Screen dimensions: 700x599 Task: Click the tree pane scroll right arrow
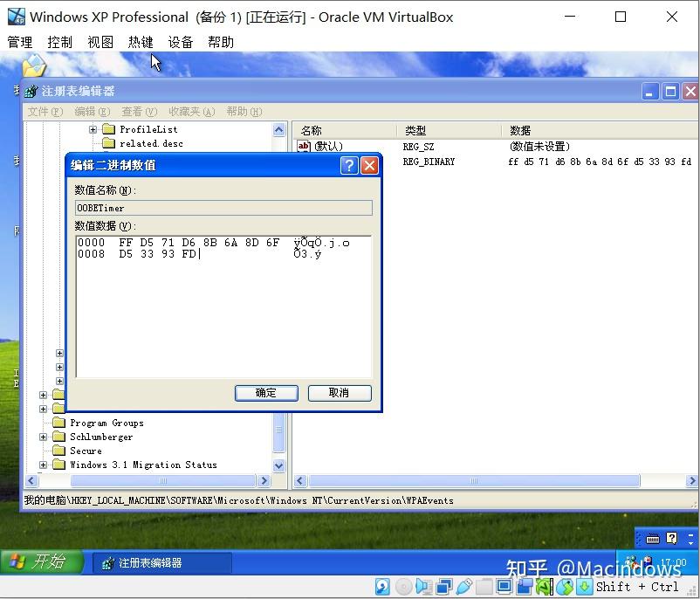264,480
